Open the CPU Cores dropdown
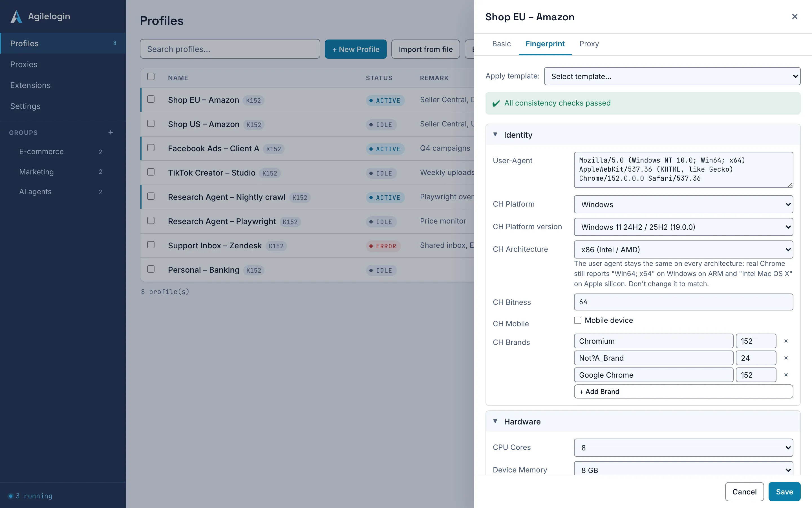 pos(683,448)
